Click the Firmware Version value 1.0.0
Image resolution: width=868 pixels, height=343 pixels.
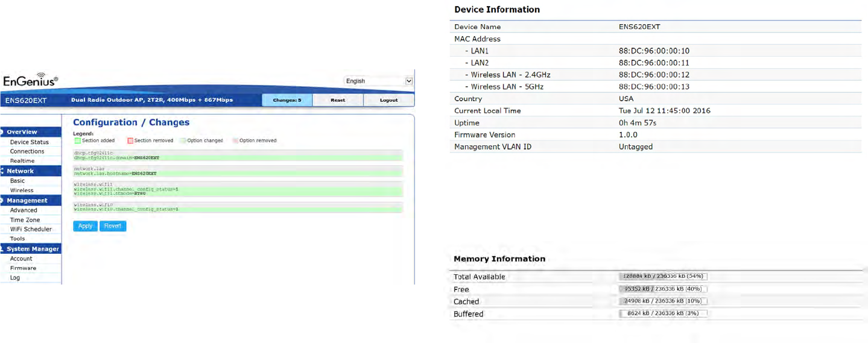pyautogui.click(x=628, y=135)
